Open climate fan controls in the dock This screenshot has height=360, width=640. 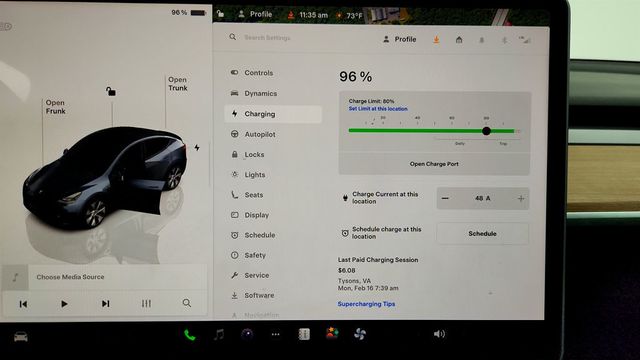(x=360, y=334)
